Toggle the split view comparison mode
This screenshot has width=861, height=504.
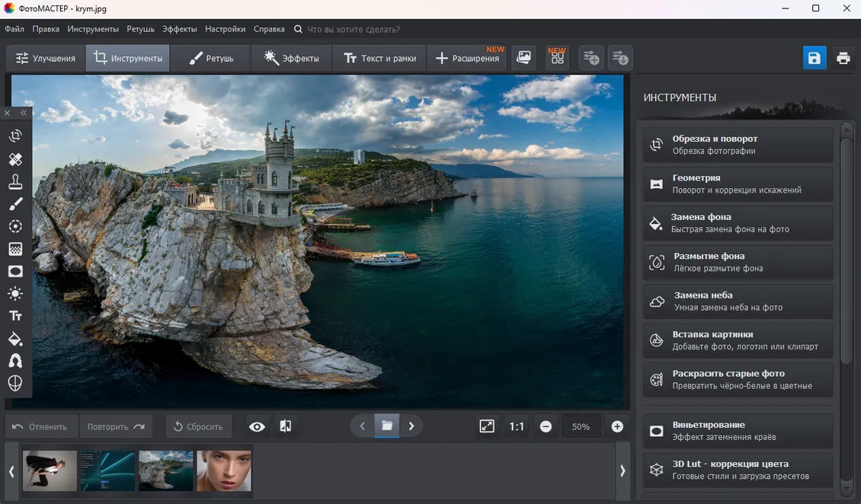[286, 426]
